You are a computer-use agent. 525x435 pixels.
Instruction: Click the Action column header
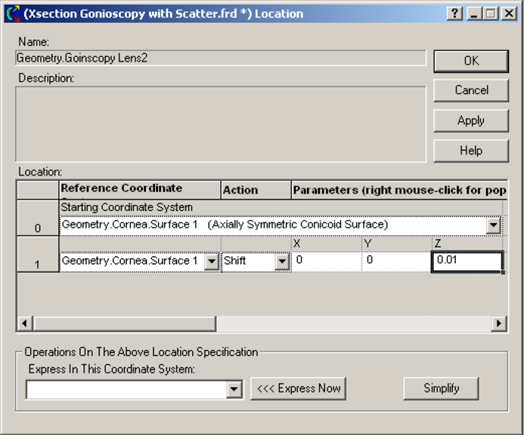tap(256, 190)
